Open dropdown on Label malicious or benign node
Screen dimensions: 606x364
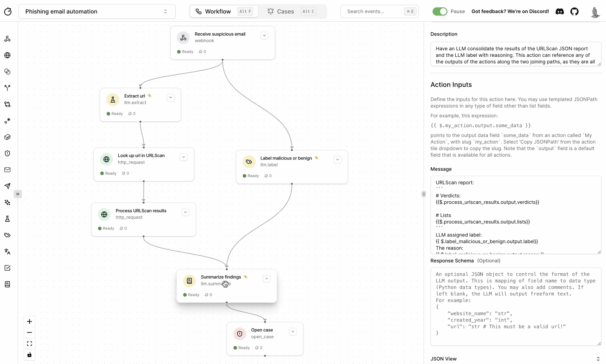pyautogui.click(x=337, y=160)
